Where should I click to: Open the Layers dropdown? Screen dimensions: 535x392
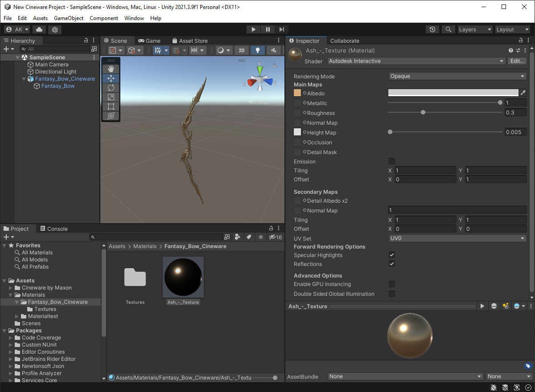475,29
